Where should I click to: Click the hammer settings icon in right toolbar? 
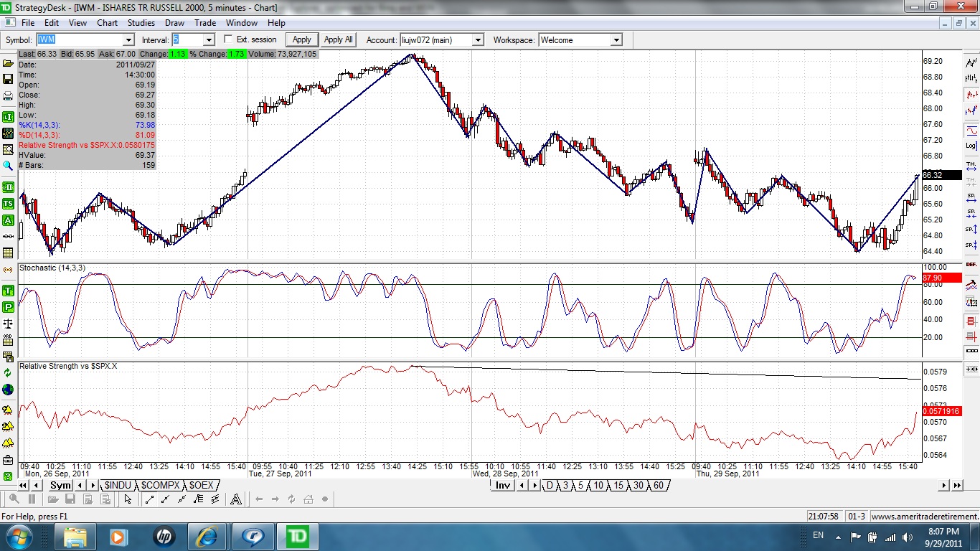[971, 284]
